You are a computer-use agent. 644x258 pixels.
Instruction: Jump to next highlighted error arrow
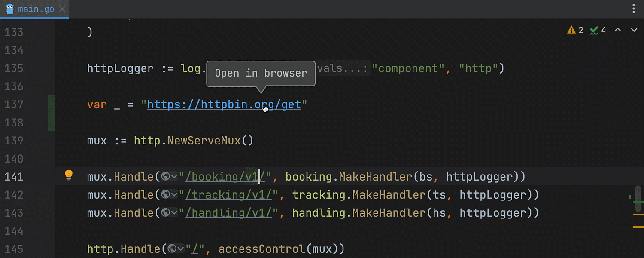coord(634,30)
